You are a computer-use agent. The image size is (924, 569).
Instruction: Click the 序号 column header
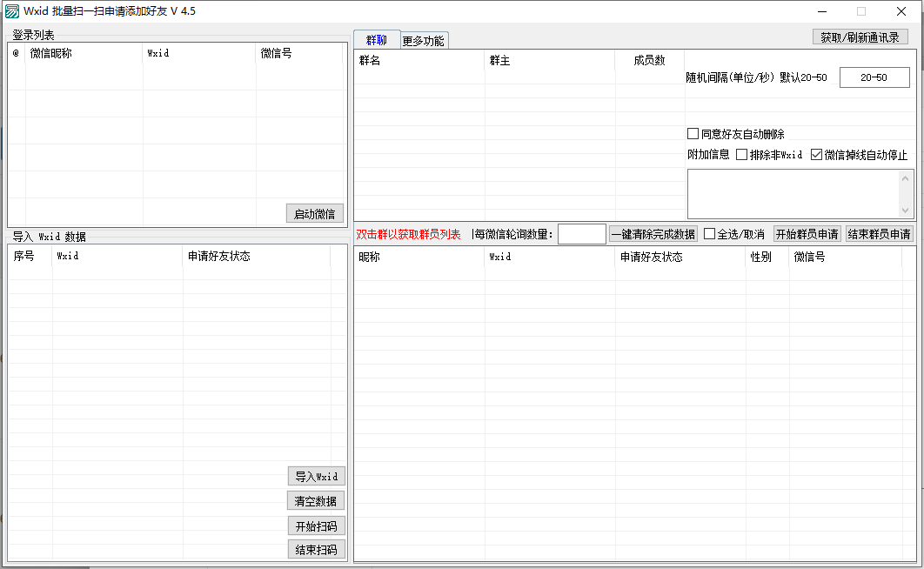tap(30, 256)
